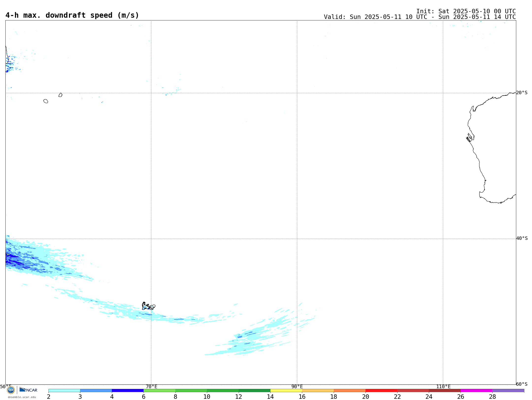Click the 60°S latitude label

point(522,384)
